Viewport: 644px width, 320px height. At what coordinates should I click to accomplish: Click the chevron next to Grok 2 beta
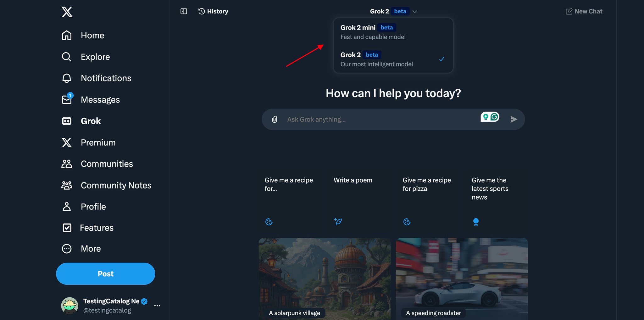pos(415,11)
